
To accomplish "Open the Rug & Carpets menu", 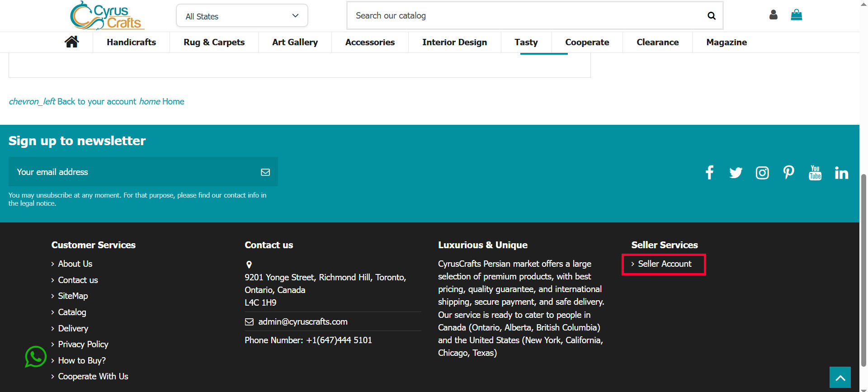I will 214,42.
